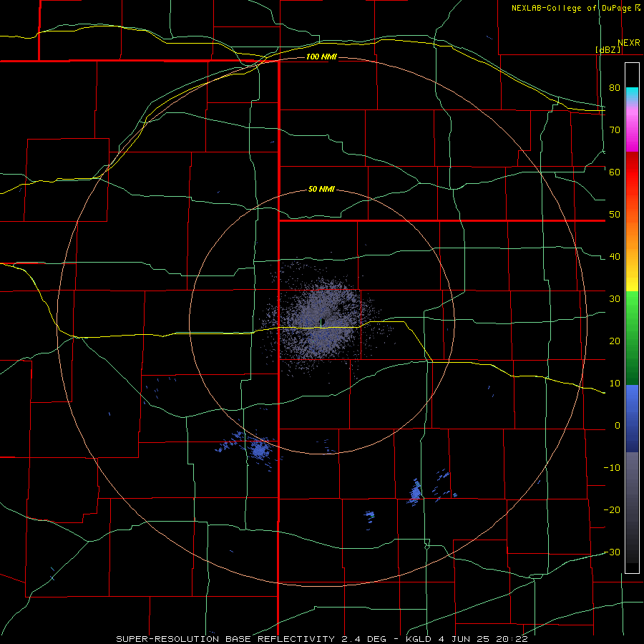Click the cyan top band of color scale

click(632, 94)
